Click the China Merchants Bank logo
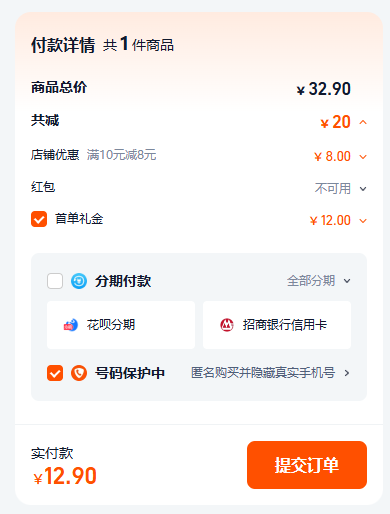Viewport: 390px width, 514px height. (227, 325)
